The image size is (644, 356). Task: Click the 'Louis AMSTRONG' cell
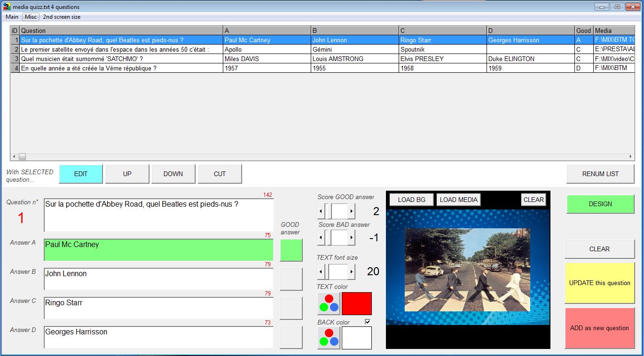pyautogui.click(x=355, y=59)
